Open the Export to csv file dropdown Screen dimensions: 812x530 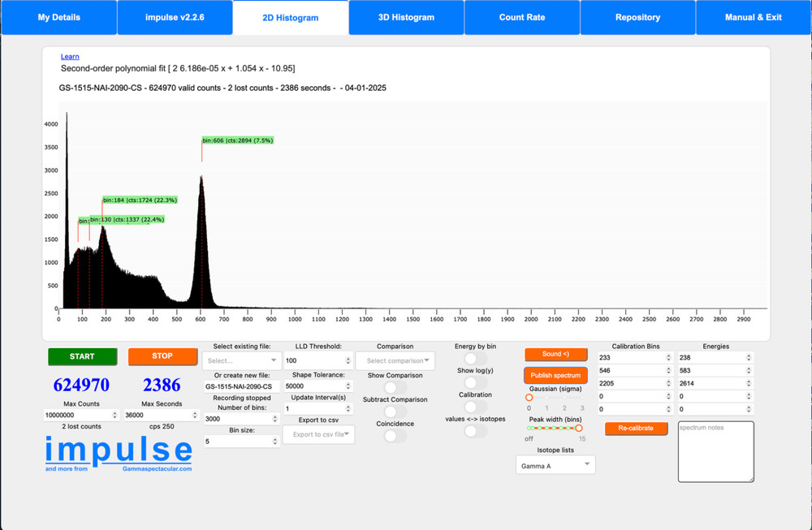pos(318,435)
